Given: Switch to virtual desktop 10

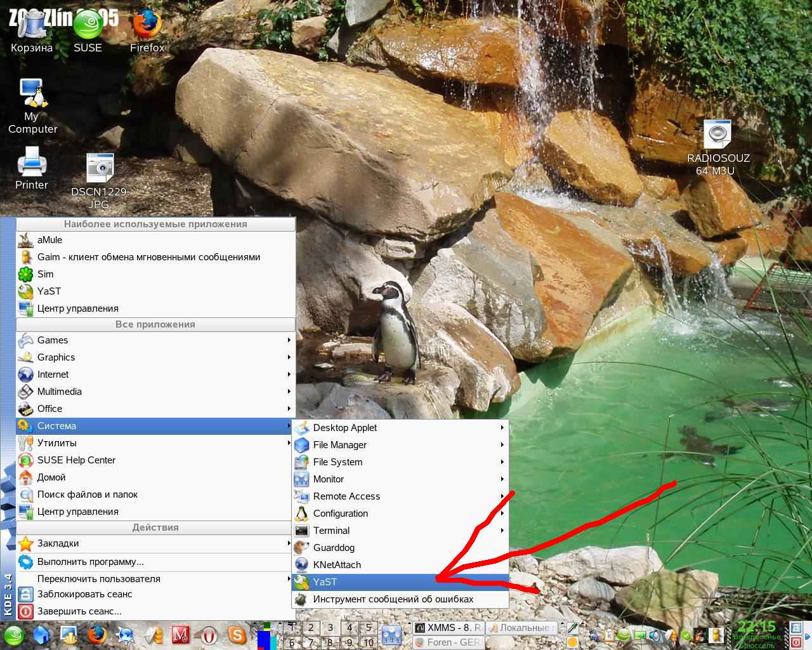Looking at the screenshot, I should (x=369, y=642).
